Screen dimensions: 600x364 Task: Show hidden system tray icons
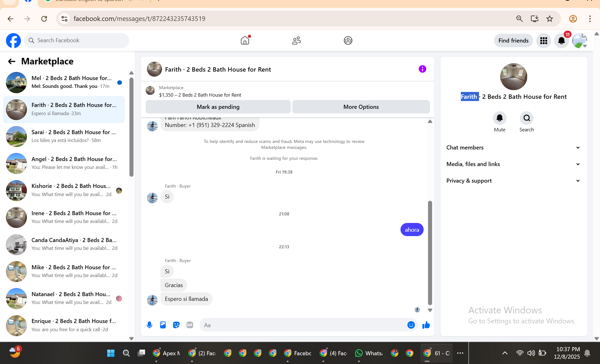click(x=505, y=353)
